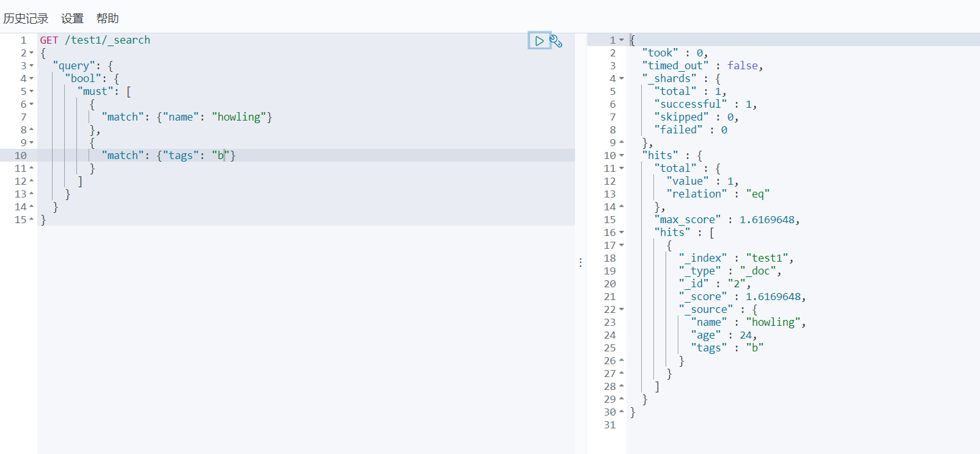Screen dimensions: 980x454
Task: Collapse "_shards" section in the response
Action: [x=621, y=79]
